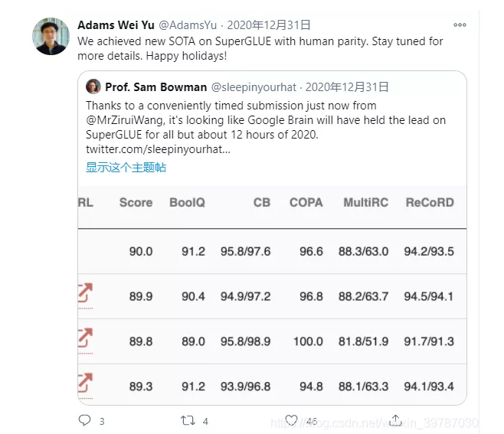Click the Adams Wei Yu display name
This screenshot has height=434, width=504.
coord(116,25)
